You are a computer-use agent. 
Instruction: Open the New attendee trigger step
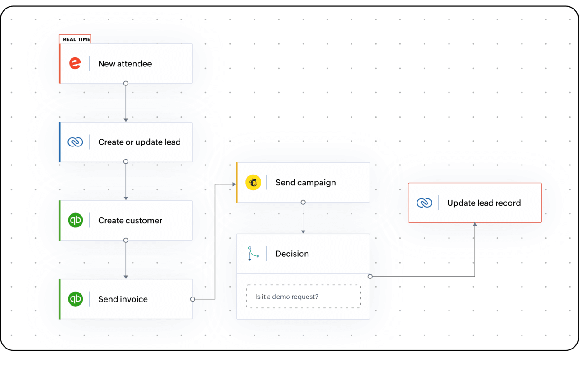[125, 64]
